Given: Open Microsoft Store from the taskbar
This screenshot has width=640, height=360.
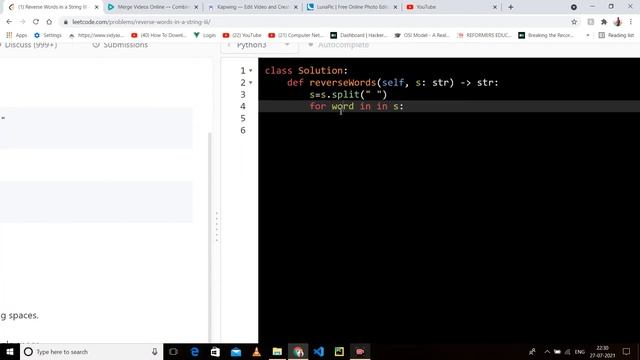Looking at the screenshot, I should (x=215, y=351).
